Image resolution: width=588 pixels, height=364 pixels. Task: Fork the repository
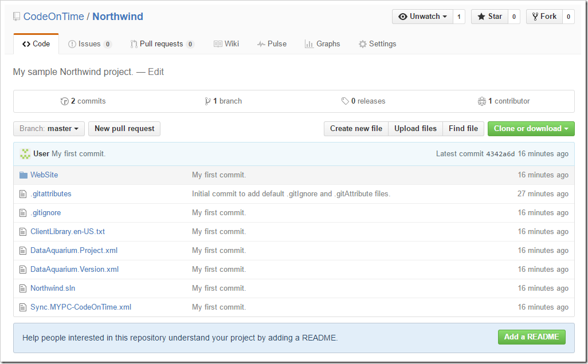544,17
